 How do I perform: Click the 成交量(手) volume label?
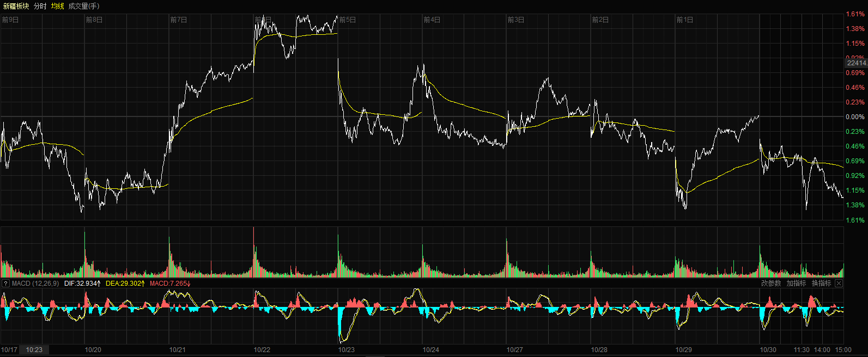click(x=84, y=6)
